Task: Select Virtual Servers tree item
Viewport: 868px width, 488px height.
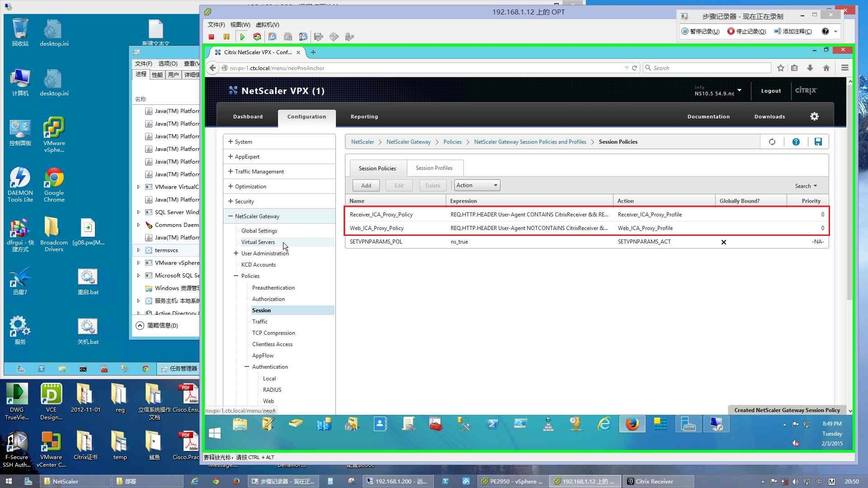Action: pyautogui.click(x=258, y=242)
